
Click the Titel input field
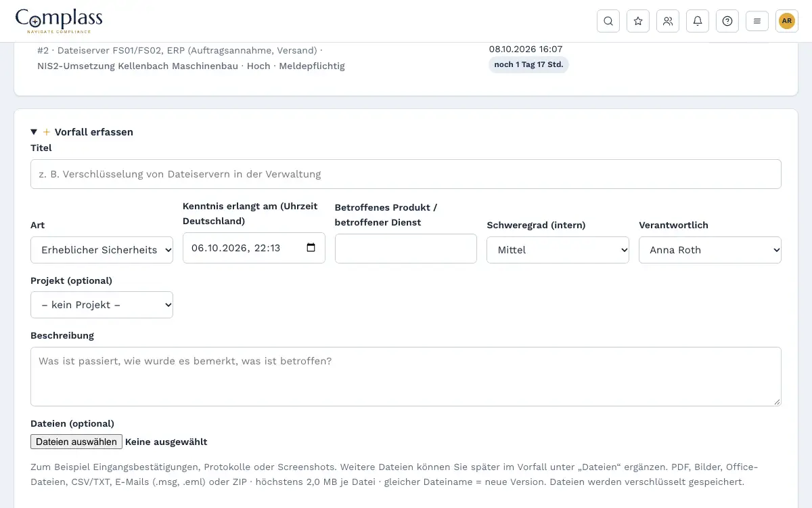pos(406,174)
